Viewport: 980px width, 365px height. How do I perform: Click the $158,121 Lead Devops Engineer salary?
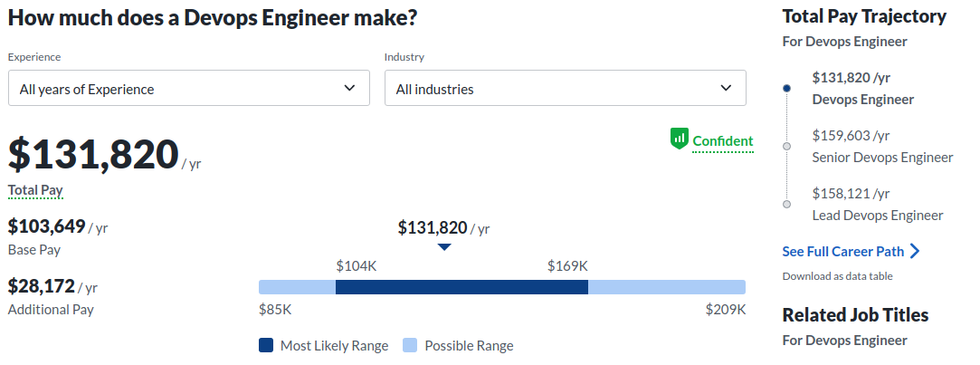pos(851,194)
